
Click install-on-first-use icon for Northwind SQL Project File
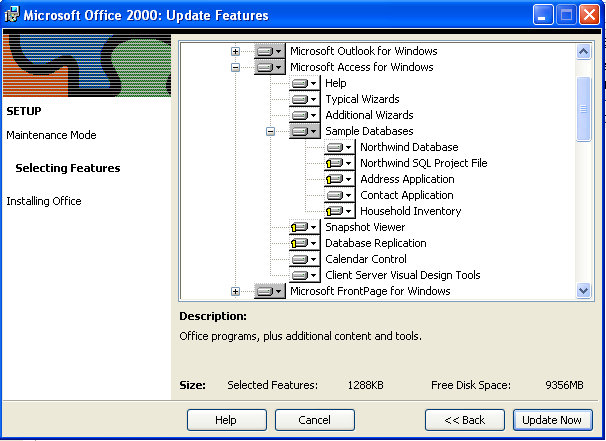[x=339, y=163]
